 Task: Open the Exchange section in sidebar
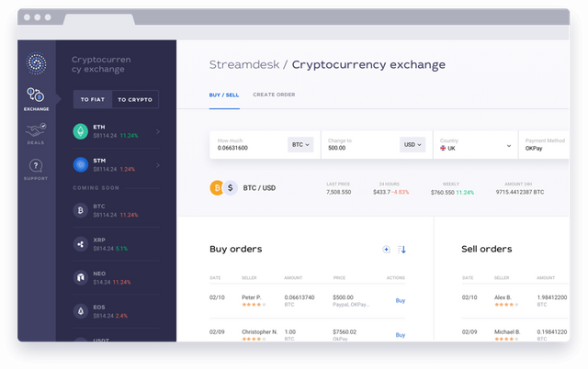point(37,99)
